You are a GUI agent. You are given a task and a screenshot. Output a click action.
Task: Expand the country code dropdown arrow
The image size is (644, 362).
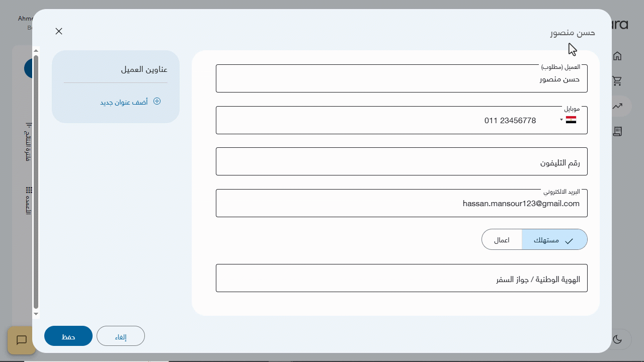point(561,120)
